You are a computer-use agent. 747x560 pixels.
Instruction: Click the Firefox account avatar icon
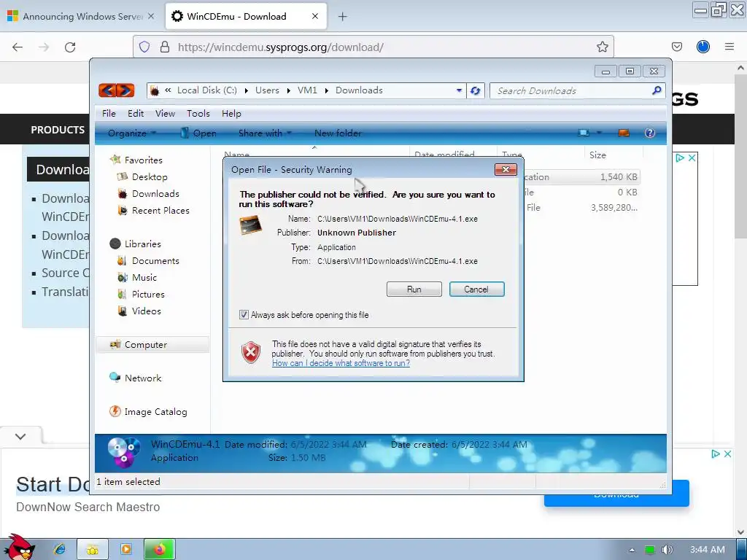[x=703, y=47]
